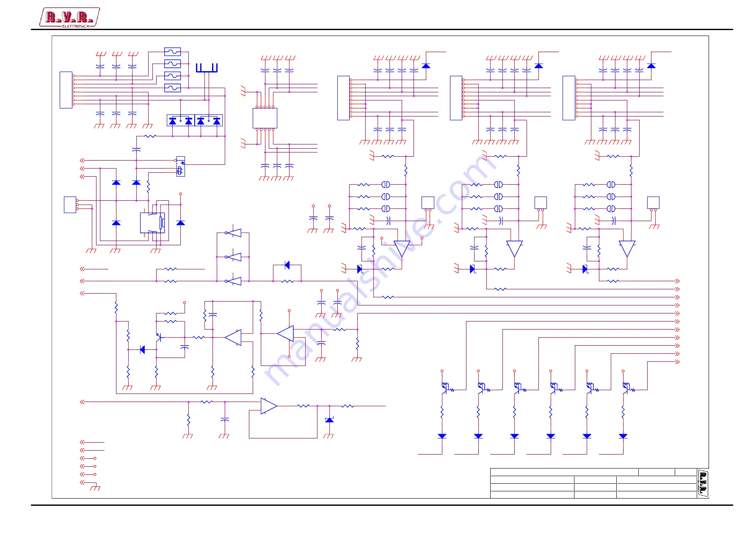Select the bottom buffer op-amp triangle
756x535 pixels.
tap(269, 406)
